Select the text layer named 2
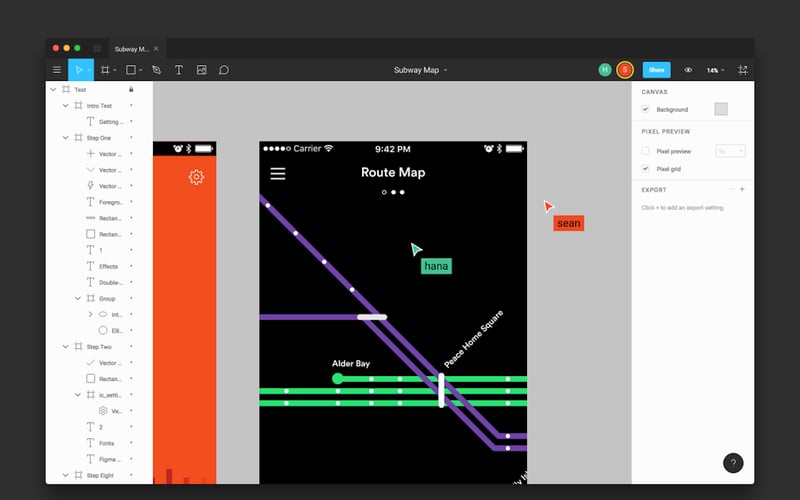Screen dimensions: 800x500 [101, 427]
